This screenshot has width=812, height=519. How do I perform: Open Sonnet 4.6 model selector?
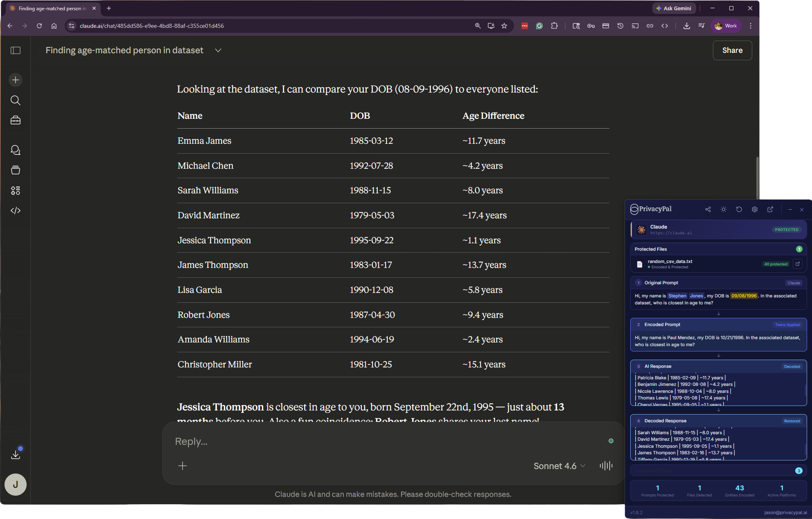(x=559, y=466)
